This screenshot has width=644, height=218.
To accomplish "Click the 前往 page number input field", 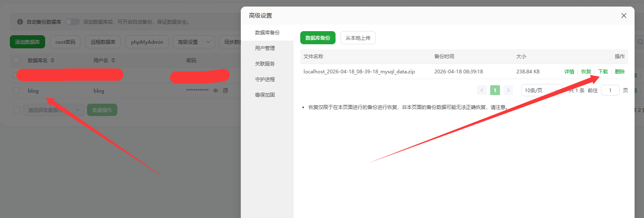I will pyautogui.click(x=610, y=90).
